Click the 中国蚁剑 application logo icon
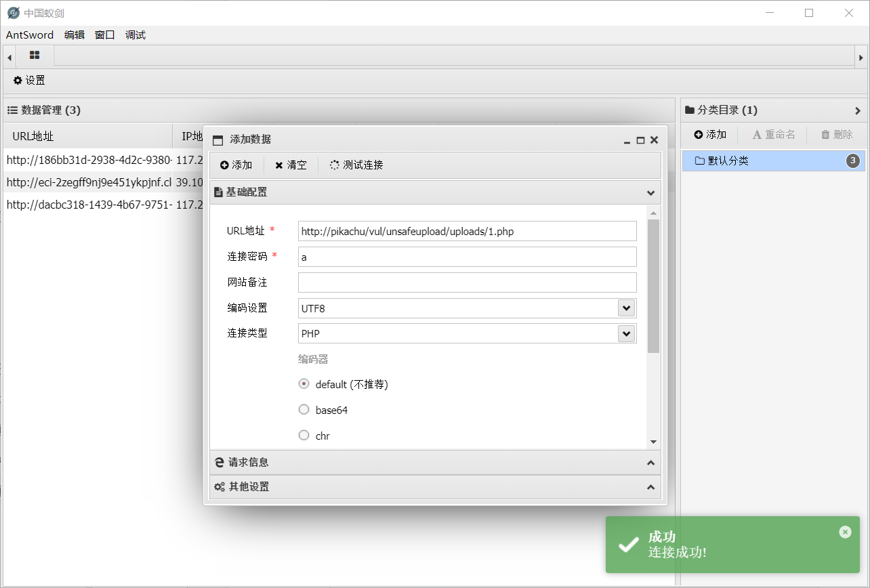870x588 pixels. pyautogui.click(x=13, y=13)
